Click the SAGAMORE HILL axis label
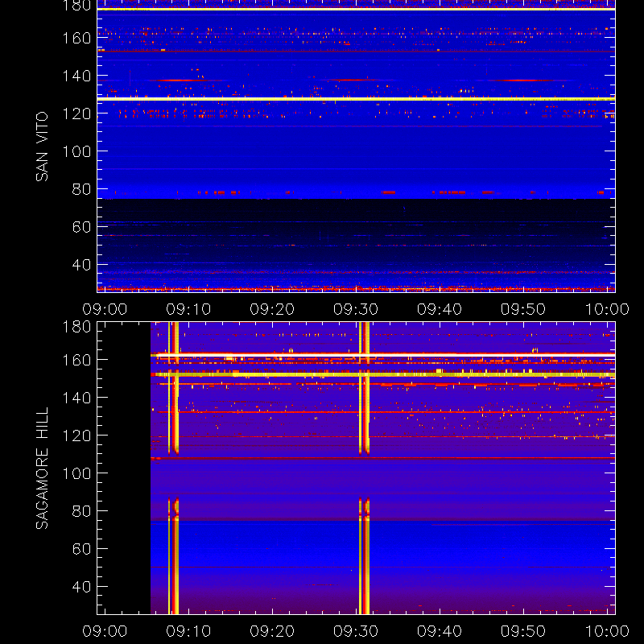The width and height of the screenshot is (644, 644). pos(42,469)
